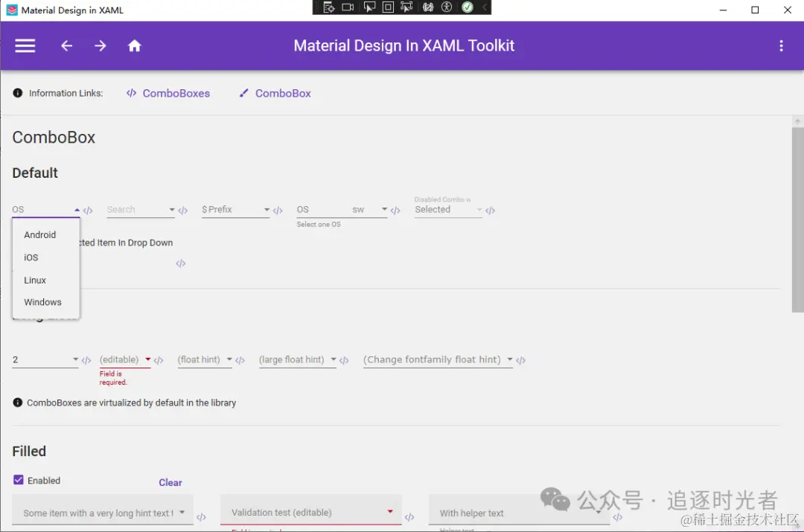View XAML code for fontfamily float hint combo
The image size is (804, 532).
point(520,360)
